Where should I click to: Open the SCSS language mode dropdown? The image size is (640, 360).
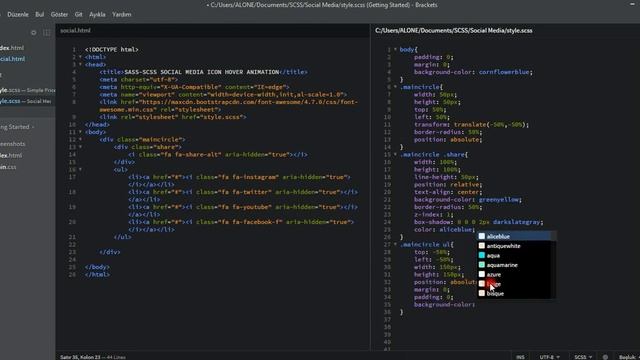(583, 357)
